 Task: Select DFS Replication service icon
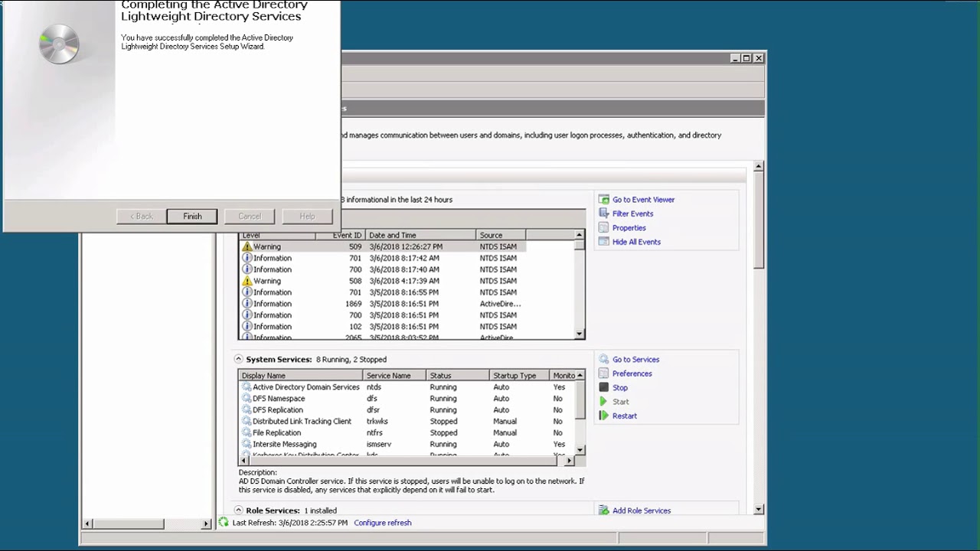pos(247,410)
